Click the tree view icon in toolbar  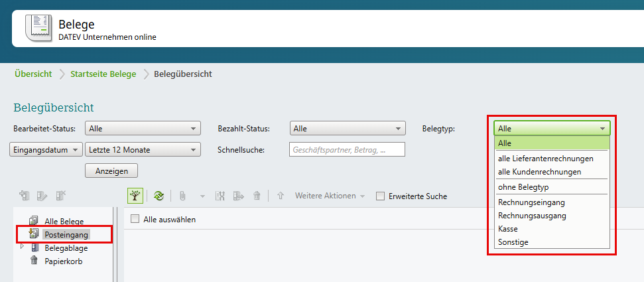(x=135, y=196)
